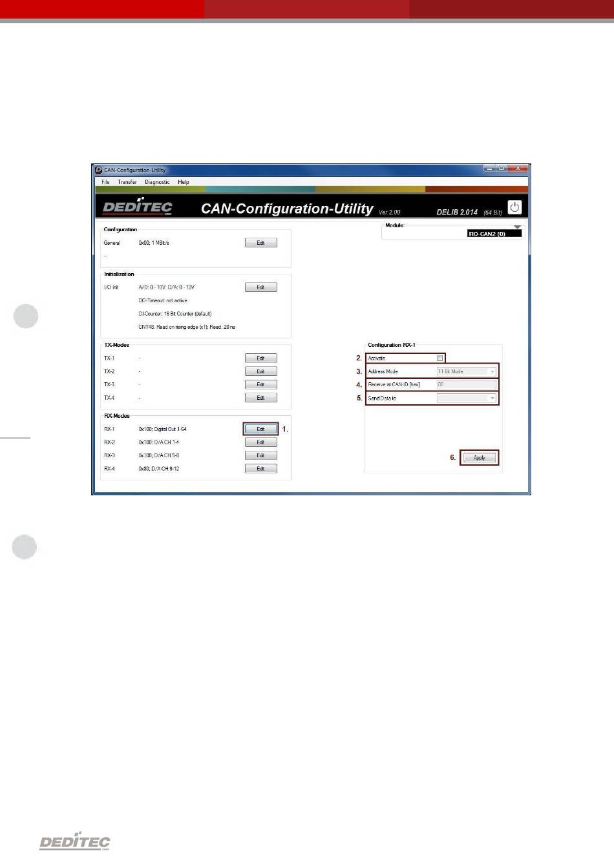Click the "0x100; D/A CH 1-4" value
Viewport: 614px width, 868px height.
click(x=159, y=442)
